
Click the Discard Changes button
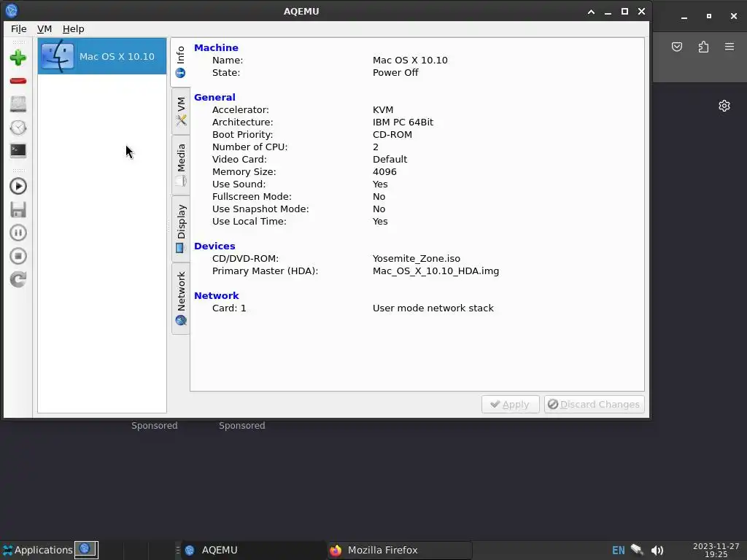point(594,404)
